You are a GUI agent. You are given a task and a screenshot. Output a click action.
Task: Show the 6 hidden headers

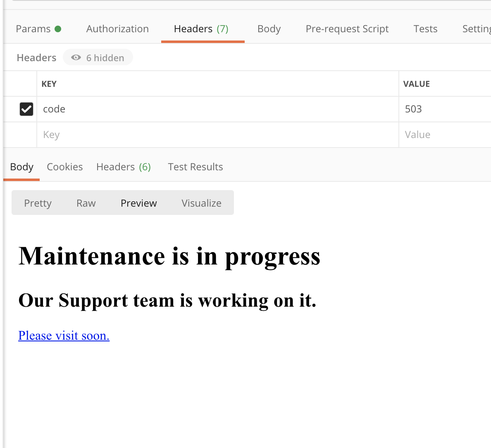pos(98,57)
